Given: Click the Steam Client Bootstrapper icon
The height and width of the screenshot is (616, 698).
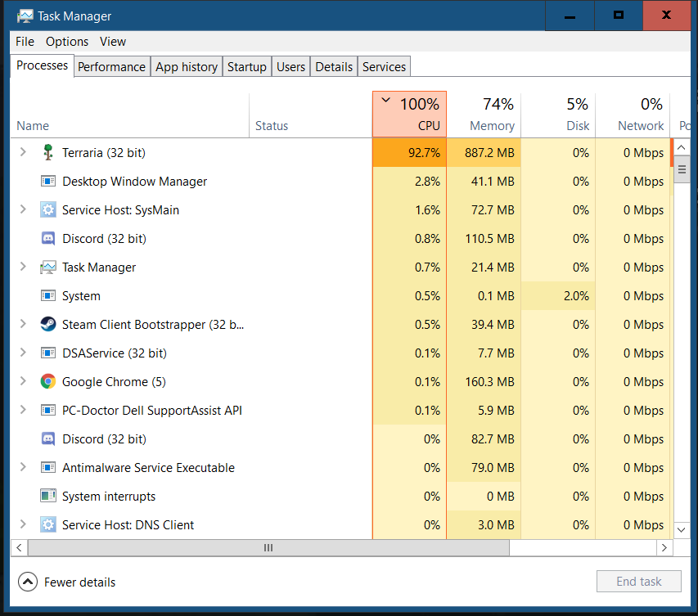Looking at the screenshot, I should [48, 324].
